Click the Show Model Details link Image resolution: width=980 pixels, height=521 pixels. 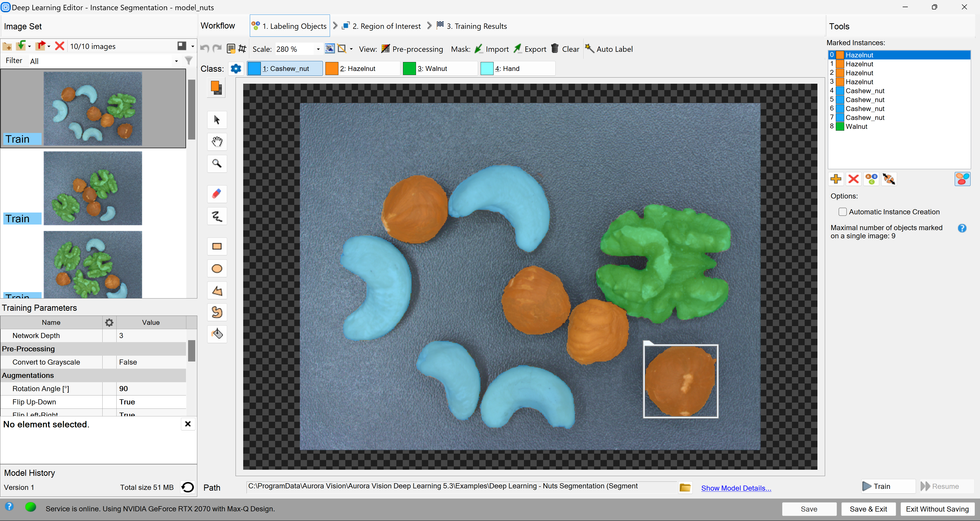[736, 488]
